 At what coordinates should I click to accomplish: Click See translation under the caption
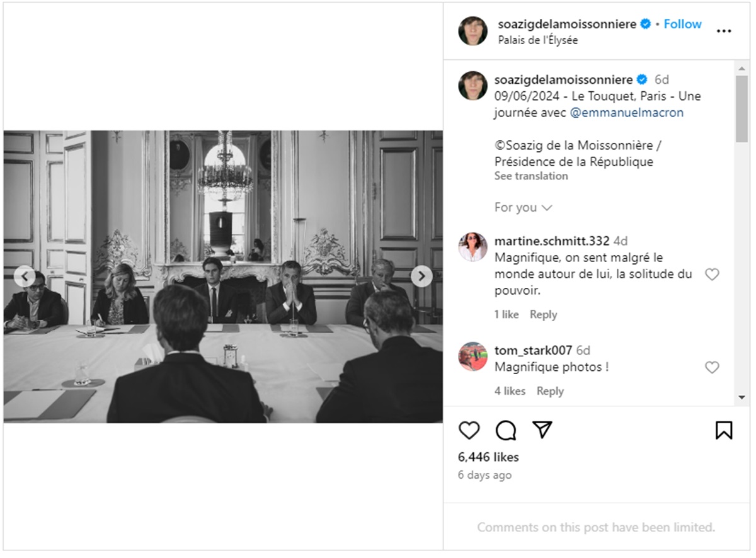click(531, 176)
